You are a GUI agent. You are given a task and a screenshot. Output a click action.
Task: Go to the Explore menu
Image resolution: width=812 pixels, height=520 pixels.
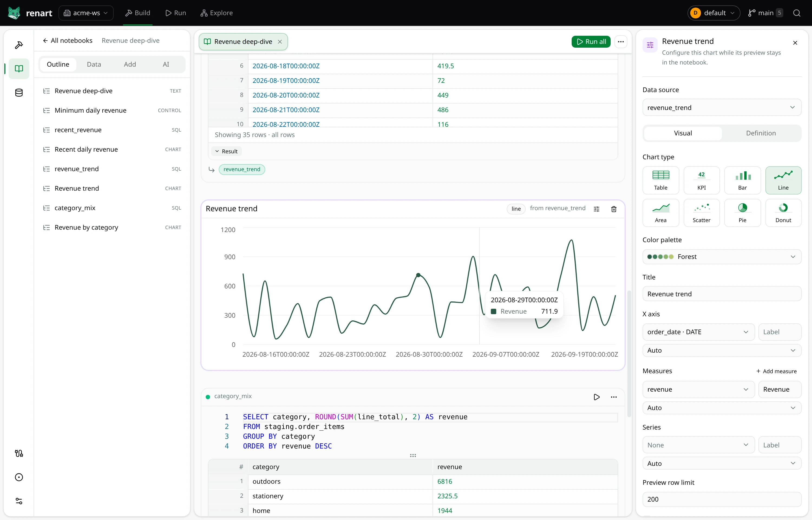pyautogui.click(x=217, y=13)
